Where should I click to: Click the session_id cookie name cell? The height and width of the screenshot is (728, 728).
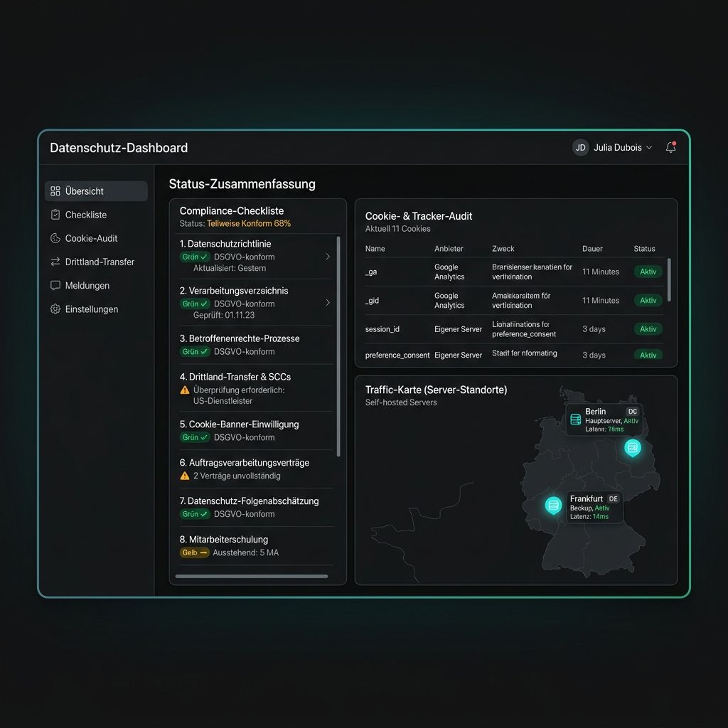[x=382, y=328]
